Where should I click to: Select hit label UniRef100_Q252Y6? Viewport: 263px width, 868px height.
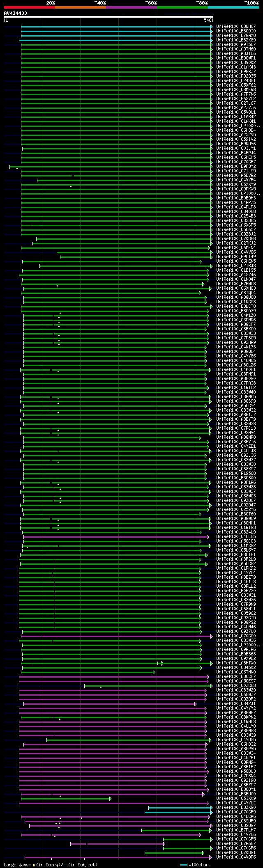pos(236,509)
